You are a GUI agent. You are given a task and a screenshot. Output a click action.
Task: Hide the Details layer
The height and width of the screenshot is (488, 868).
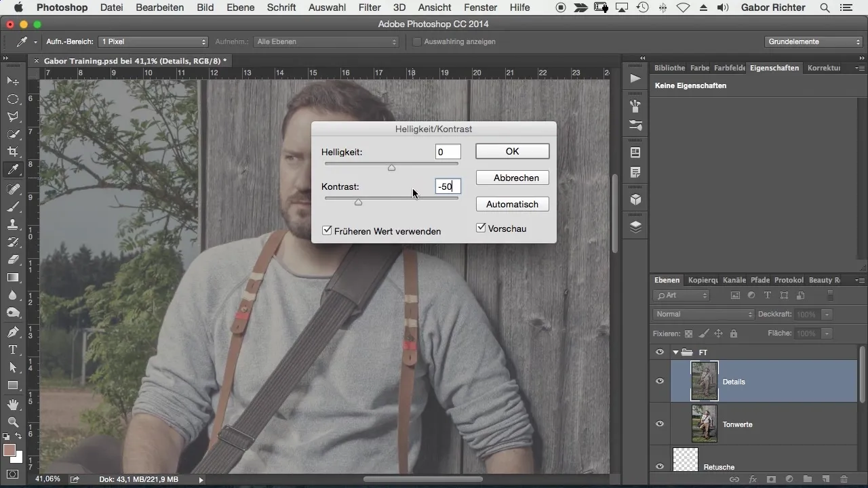(x=660, y=381)
